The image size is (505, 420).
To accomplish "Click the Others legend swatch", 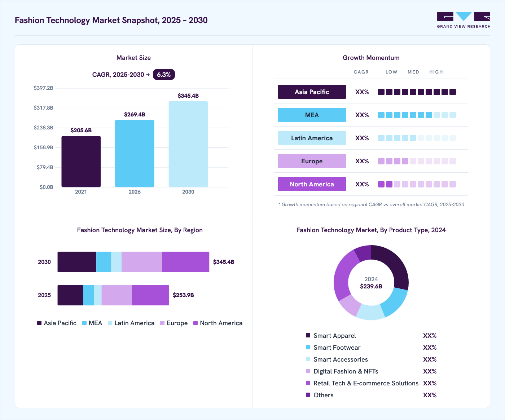I will (308, 395).
